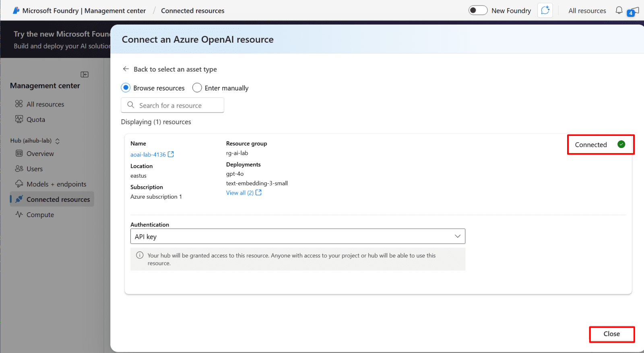644x353 pixels.
Task: Open View all (2) deployments link
Action: (x=240, y=193)
